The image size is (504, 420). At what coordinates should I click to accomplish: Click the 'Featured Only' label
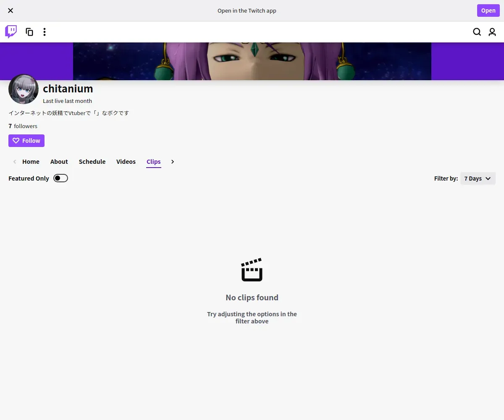click(x=29, y=178)
